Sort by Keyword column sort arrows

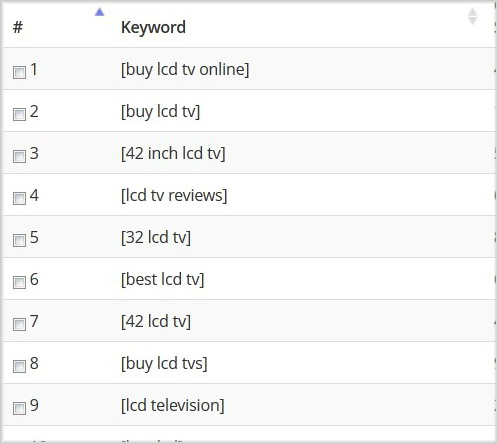[x=472, y=16]
